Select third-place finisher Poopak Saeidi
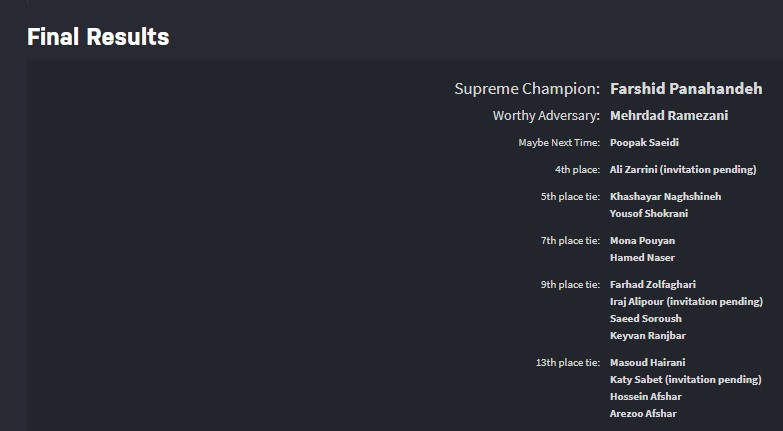This screenshot has height=431, width=783. [644, 143]
